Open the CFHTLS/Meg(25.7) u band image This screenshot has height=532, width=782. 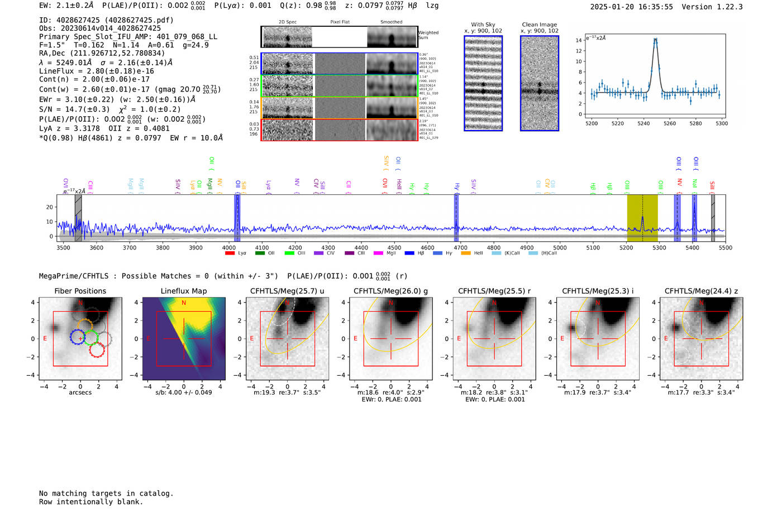pos(288,339)
